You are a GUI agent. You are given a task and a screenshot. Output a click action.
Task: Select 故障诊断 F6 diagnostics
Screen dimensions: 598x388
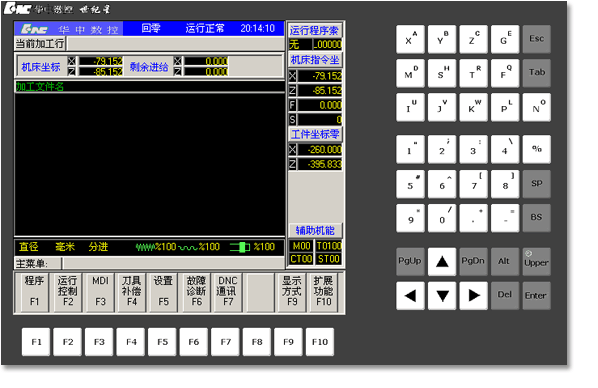point(196,292)
